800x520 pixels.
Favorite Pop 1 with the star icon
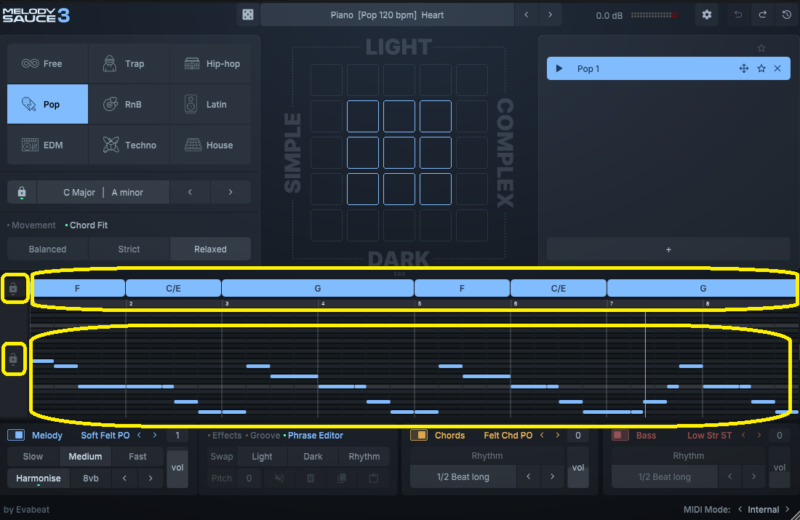point(761,68)
